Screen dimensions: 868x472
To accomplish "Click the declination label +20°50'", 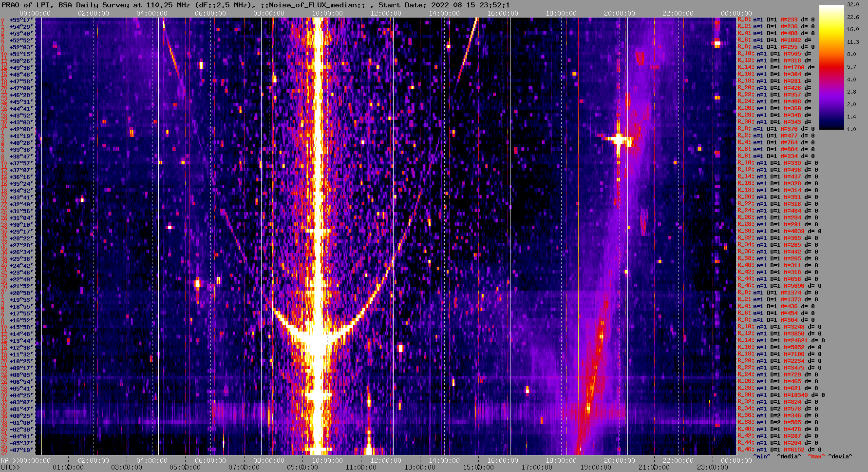I will point(20,293).
